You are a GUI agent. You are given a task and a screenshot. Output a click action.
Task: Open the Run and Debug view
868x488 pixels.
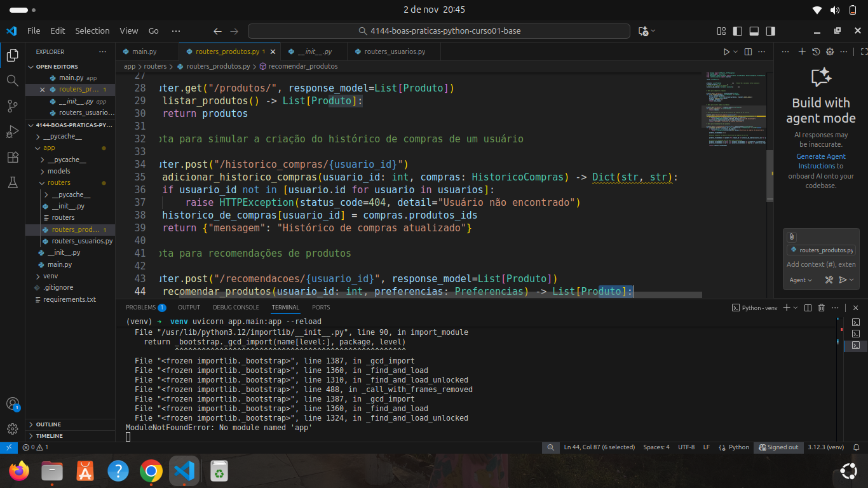(x=12, y=132)
